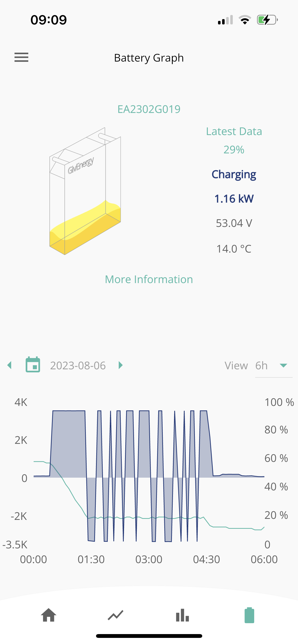Open the hamburger menu
The height and width of the screenshot is (644, 298).
click(21, 57)
